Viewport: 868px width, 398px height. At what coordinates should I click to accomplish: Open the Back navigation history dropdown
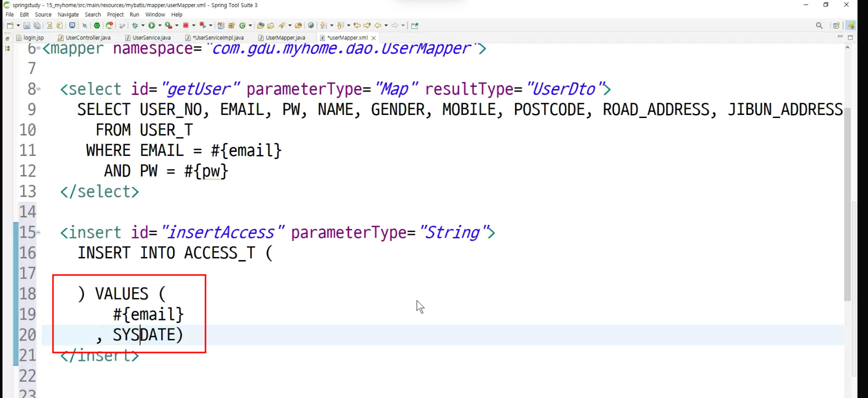[386, 25]
